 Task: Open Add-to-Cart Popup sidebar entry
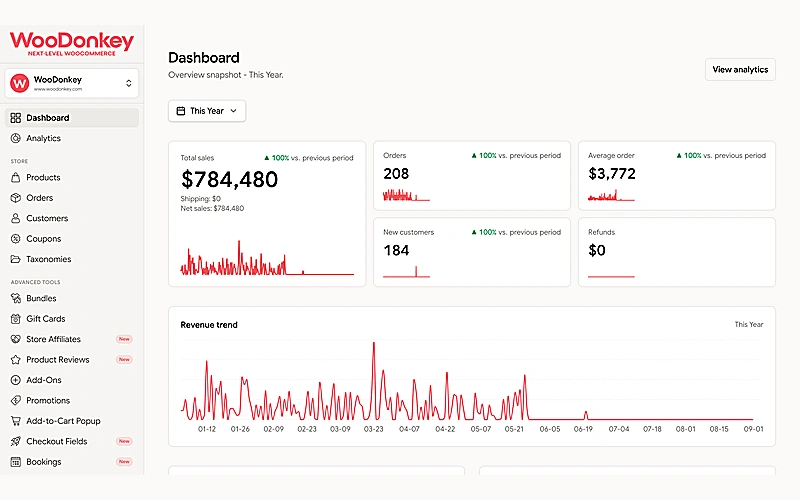72,421
